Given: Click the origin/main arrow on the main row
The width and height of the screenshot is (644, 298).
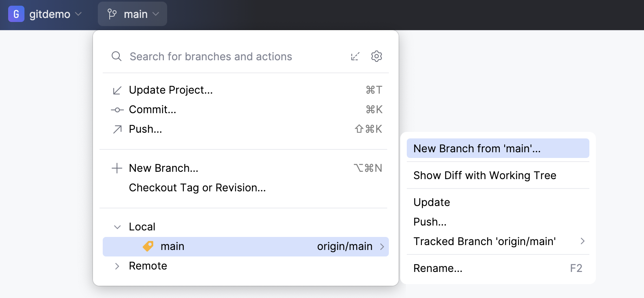Looking at the screenshot, I should 382,246.
